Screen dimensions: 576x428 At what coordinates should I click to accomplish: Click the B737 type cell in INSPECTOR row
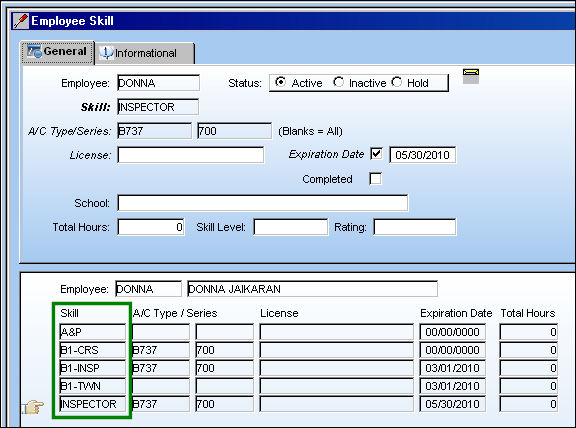click(x=161, y=404)
